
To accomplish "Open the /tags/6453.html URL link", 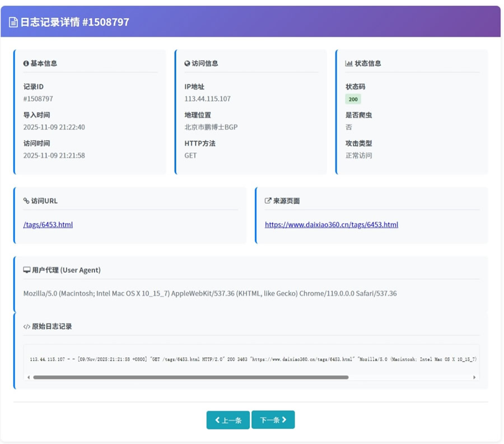I will (48, 225).
